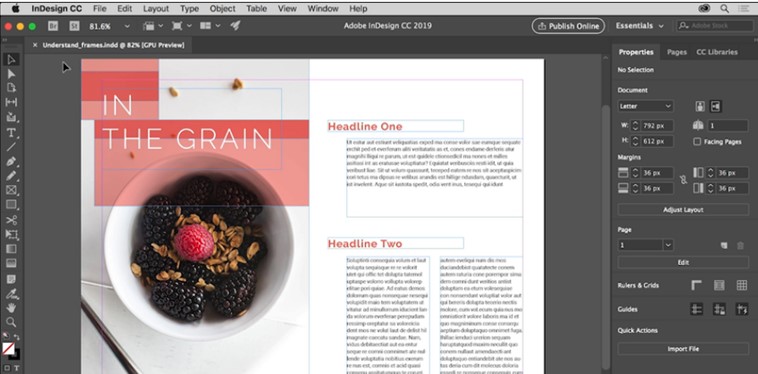Switch to the CC Libraries tab

click(717, 52)
